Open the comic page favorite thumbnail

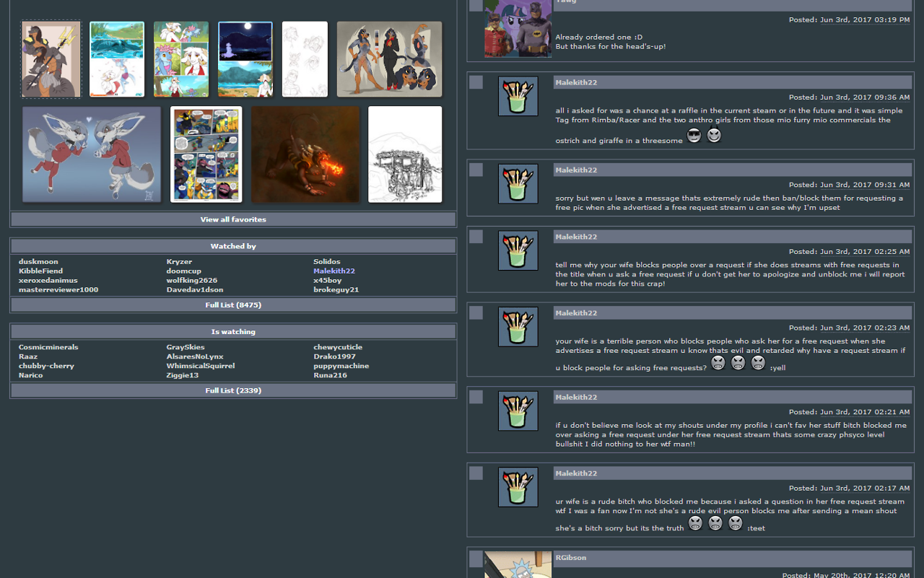point(206,154)
